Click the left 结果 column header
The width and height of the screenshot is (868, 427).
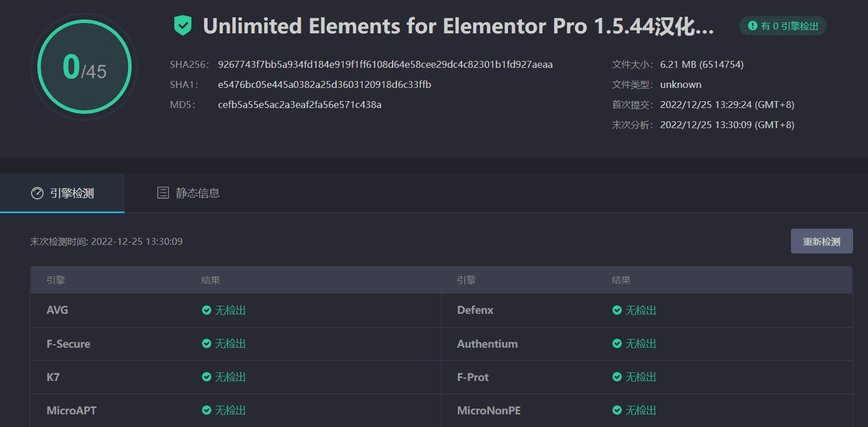(210, 280)
